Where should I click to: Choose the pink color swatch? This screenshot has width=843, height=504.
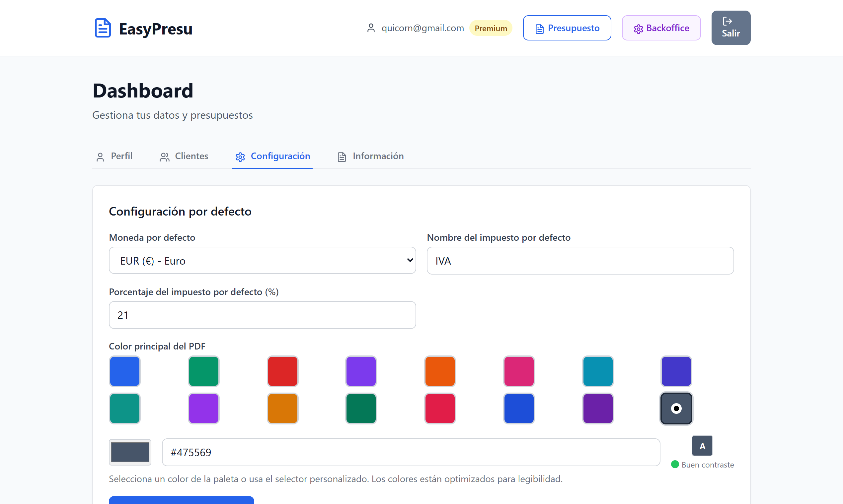[x=518, y=371]
